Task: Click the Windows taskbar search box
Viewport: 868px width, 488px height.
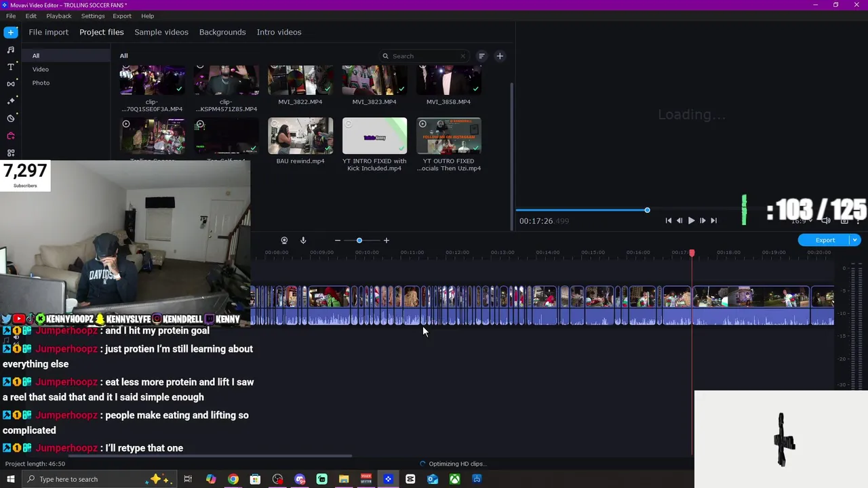Action: pos(98,479)
